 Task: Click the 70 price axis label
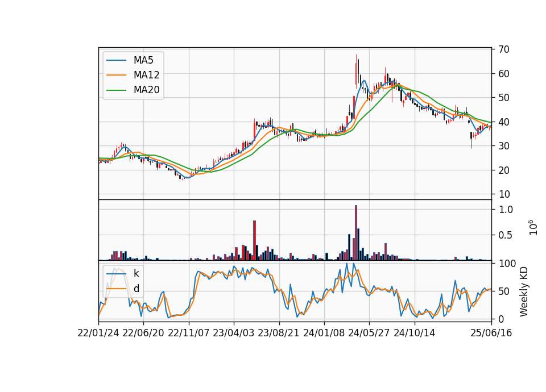[504, 49]
